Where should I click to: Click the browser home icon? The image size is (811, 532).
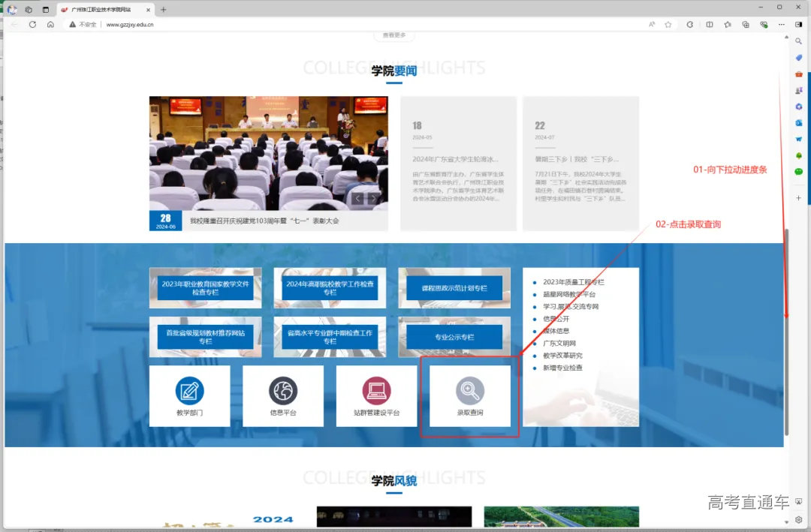(50, 24)
